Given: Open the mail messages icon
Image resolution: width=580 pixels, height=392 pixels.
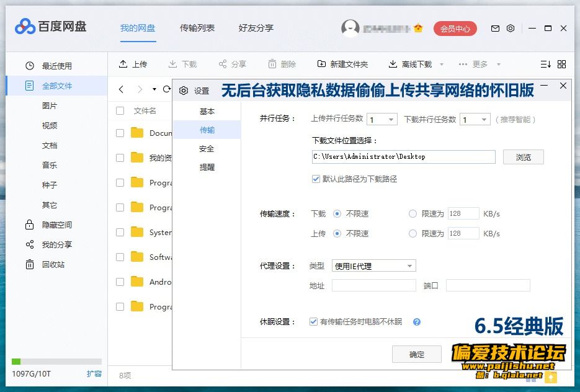Looking at the screenshot, I should pyautogui.click(x=495, y=29).
